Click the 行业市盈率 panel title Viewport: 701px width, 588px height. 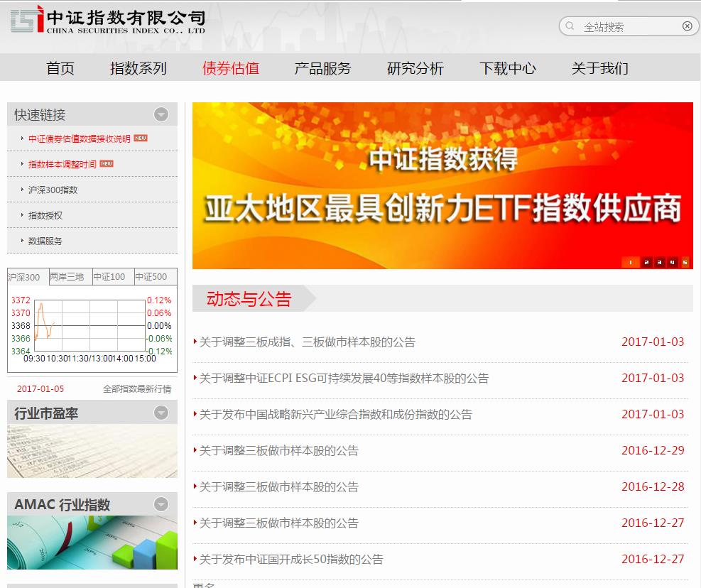(x=46, y=413)
